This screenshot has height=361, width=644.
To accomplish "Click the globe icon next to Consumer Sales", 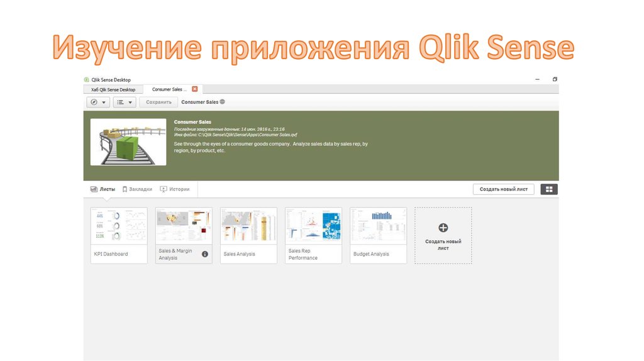I will (222, 102).
